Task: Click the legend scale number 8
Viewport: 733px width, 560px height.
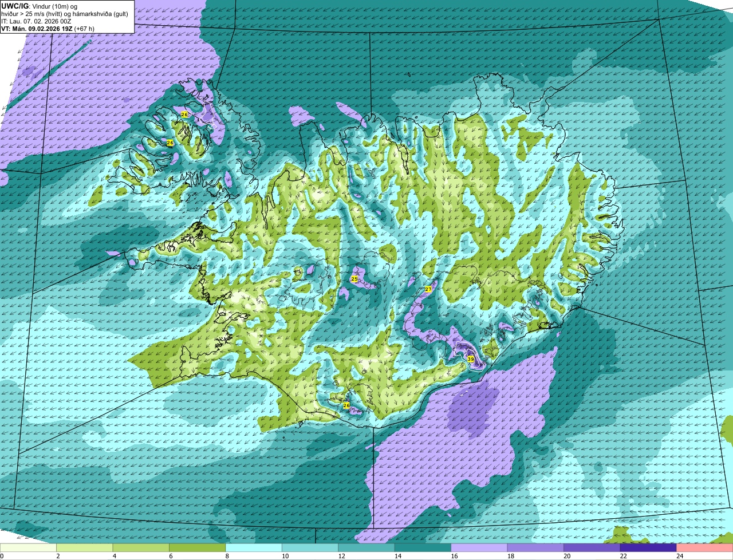Action: pos(227,556)
